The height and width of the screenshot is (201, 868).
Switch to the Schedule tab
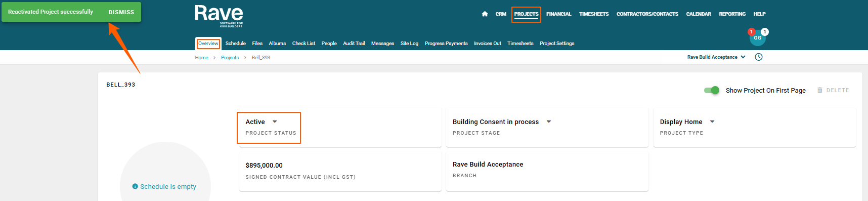pyautogui.click(x=236, y=44)
